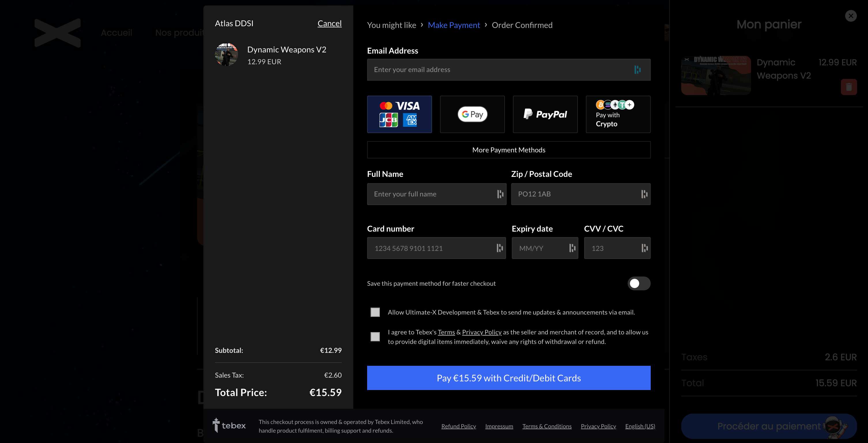Go to Make Payment step
868x443 pixels.
[454, 25]
